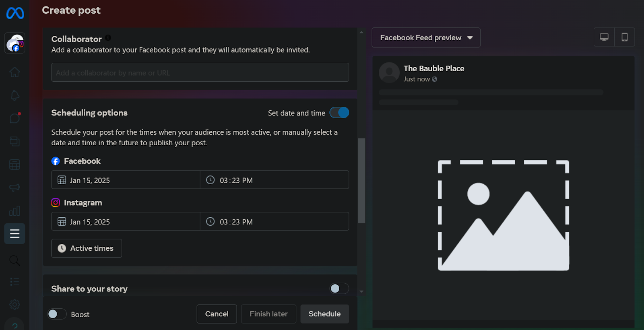This screenshot has height=330, width=644.
Task: Click the Finish later button
Action: [268, 314]
